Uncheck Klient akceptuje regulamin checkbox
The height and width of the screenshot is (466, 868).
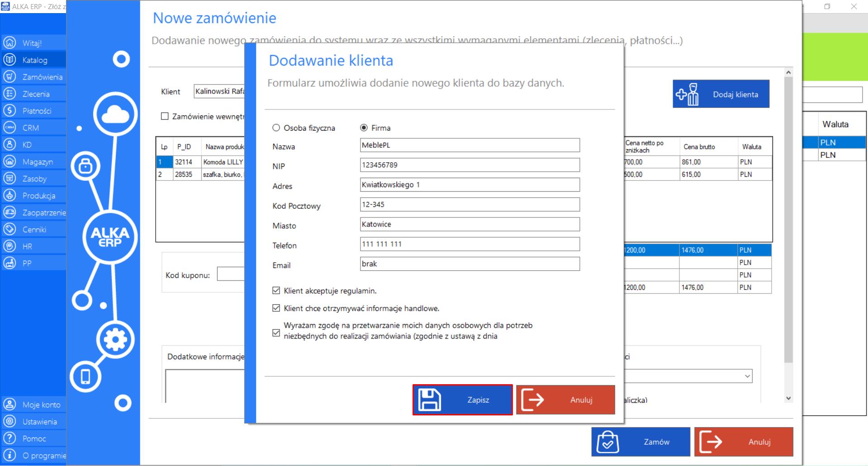click(276, 291)
